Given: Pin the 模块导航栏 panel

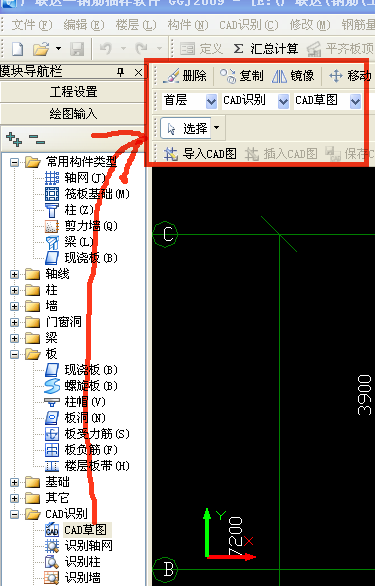Looking at the screenshot, I should pos(120,72).
